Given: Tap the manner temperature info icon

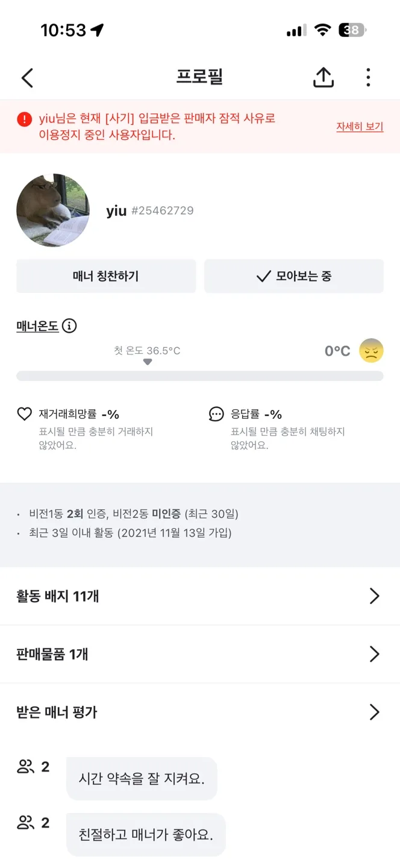Looking at the screenshot, I should coord(69,326).
